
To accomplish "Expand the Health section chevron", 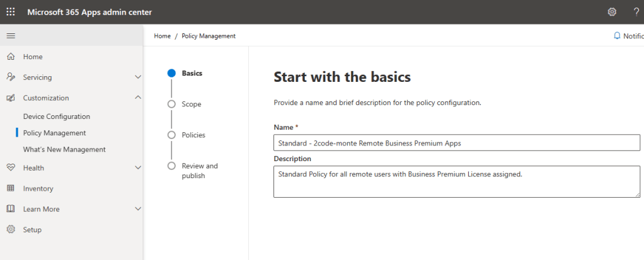I will click(138, 168).
